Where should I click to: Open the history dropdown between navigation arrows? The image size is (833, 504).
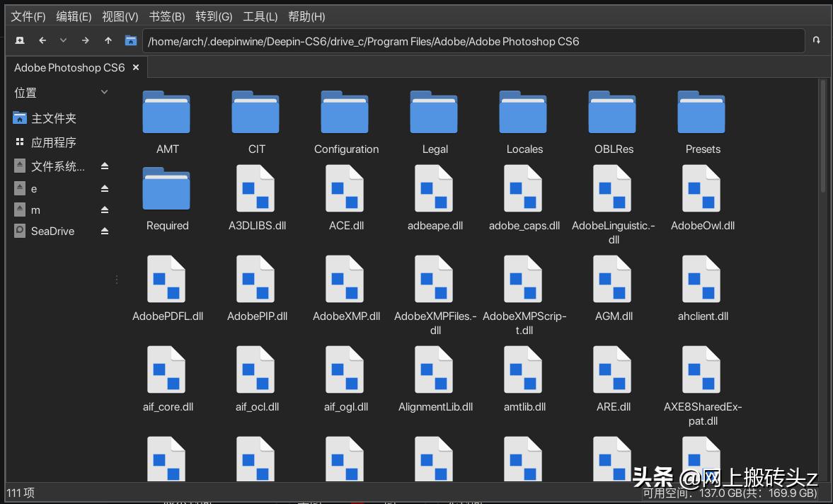click(x=64, y=40)
